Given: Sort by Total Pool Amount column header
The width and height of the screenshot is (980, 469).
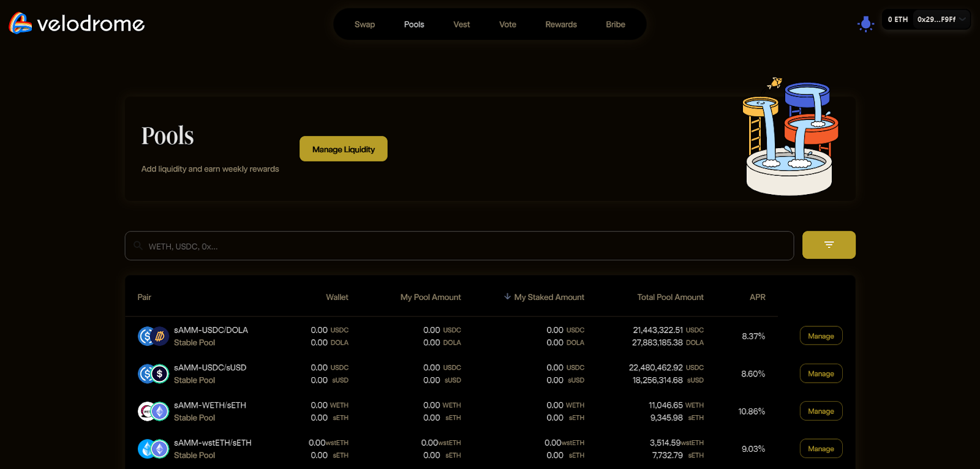Looking at the screenshot, I should (670, 297).
